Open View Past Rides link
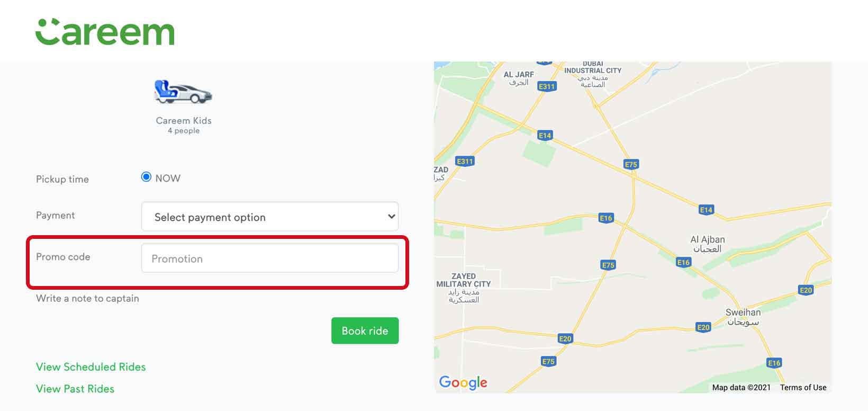868x411 pixels. 75,389
